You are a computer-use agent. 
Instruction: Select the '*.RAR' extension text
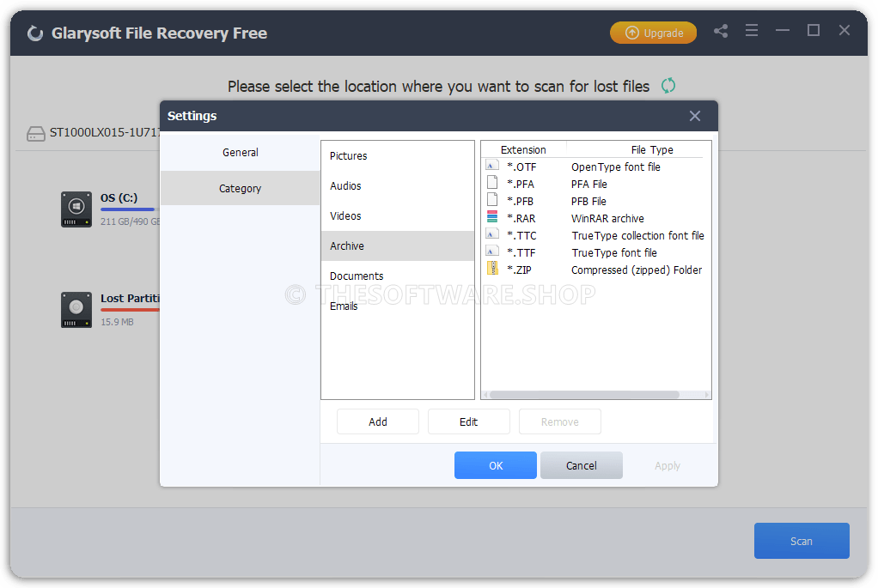point(521,218)
